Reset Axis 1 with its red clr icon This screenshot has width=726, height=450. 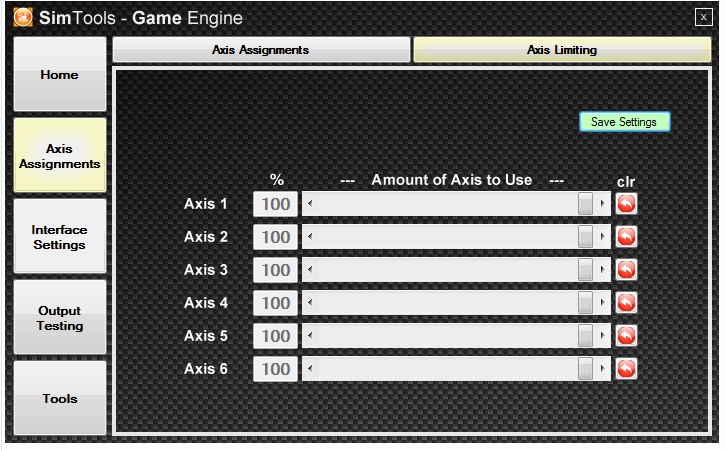(x=626, y=204)
